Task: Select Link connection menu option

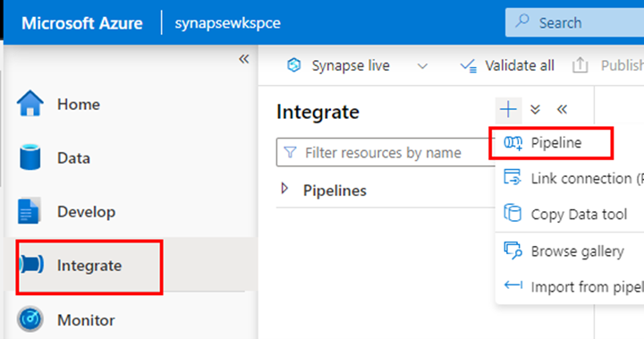Action: (570, 178)
